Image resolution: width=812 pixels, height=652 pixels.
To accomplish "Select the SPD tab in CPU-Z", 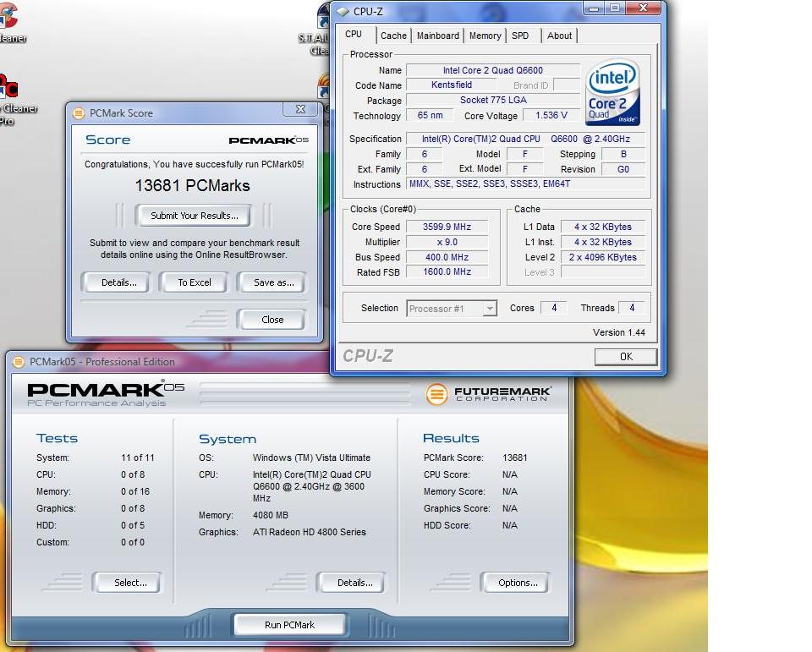I will click(520, 36).
